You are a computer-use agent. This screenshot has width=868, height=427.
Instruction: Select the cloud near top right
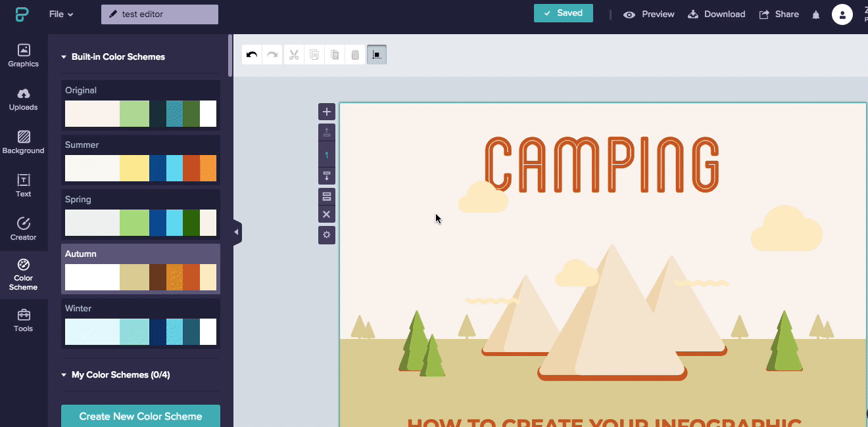coord(786,228)
